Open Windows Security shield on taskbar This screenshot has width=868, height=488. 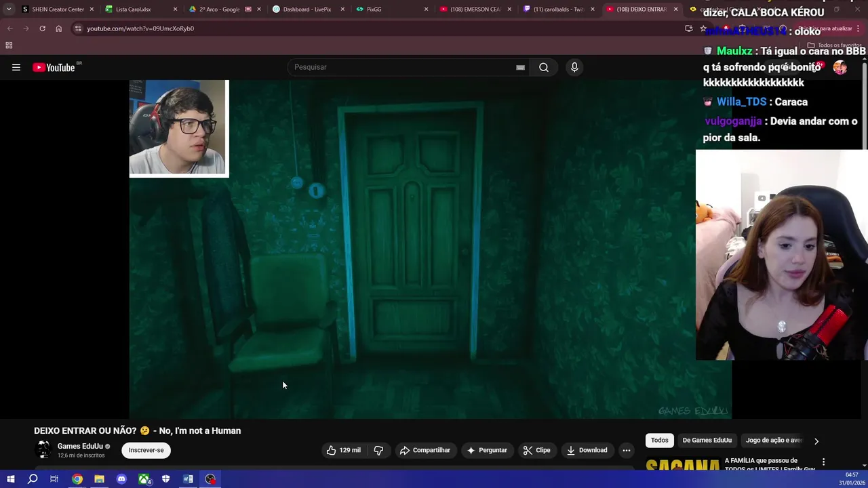click(x=165, y=479)
